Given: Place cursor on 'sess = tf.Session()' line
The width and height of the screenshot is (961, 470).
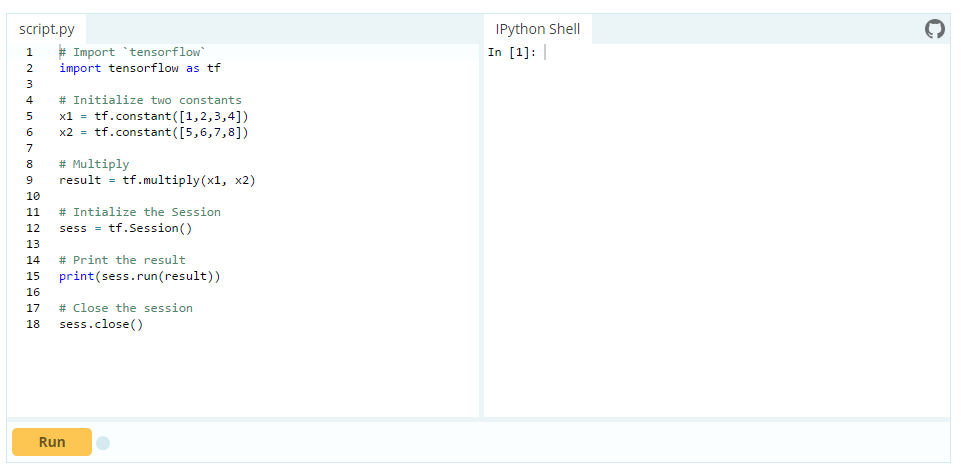Looking at the screenshot, I should 125,228.
